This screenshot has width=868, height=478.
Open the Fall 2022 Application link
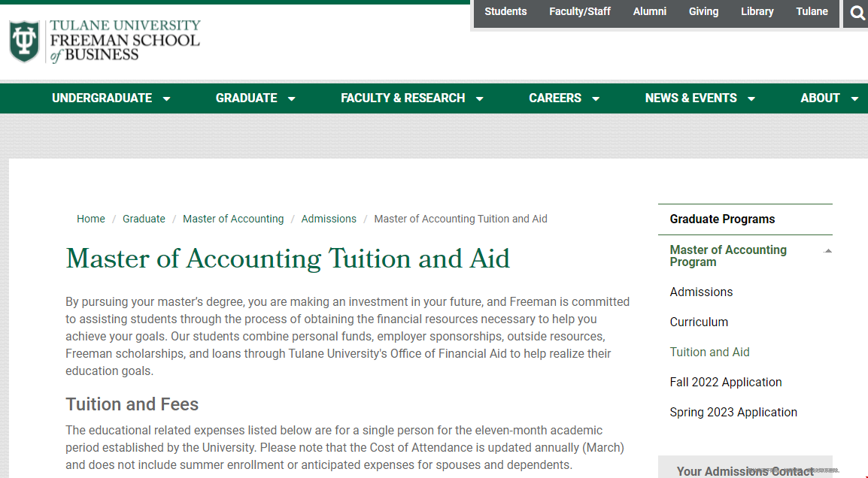(726, 383)
